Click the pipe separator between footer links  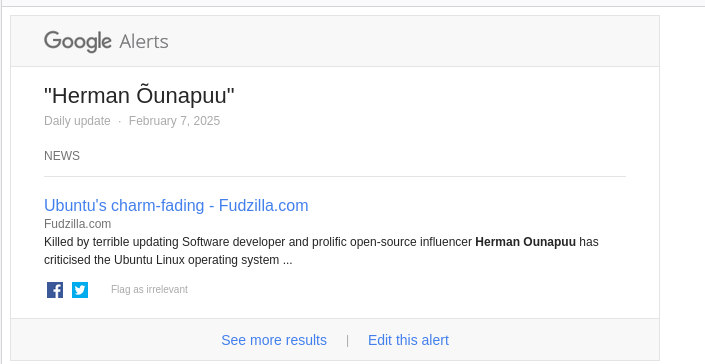[348, 341]
